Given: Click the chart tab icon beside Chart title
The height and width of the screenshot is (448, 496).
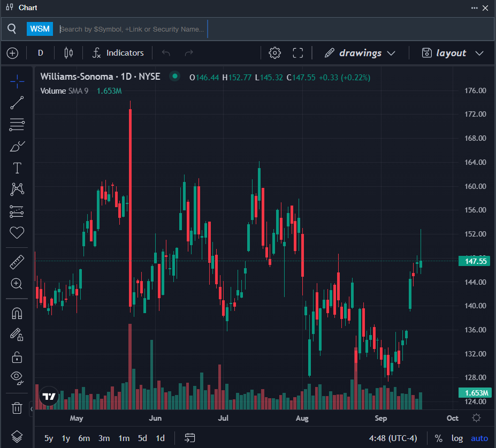Looking at the screenshot, I should (10, 7).
